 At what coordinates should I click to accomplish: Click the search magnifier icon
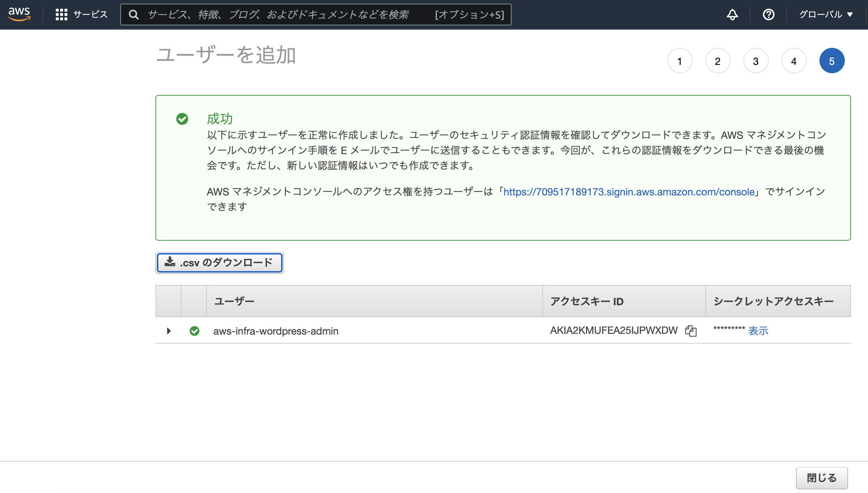134,14
